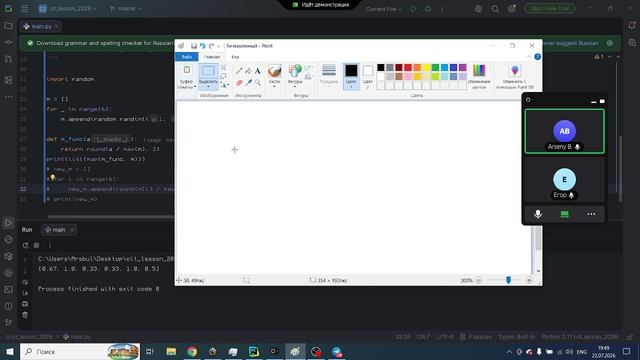Screen dimensions: 640x360
Task: Click Paint vertical scrollbar down arrow
Action: pos(538,271)
